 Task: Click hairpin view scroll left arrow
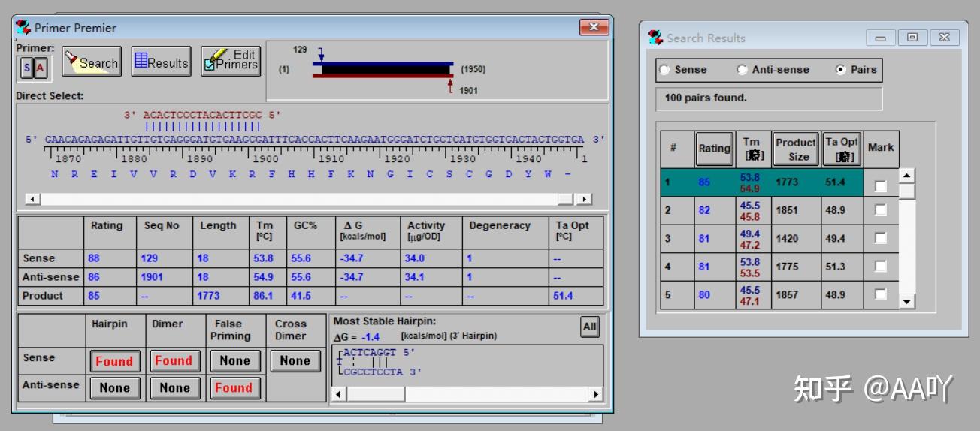click(339, 394)
